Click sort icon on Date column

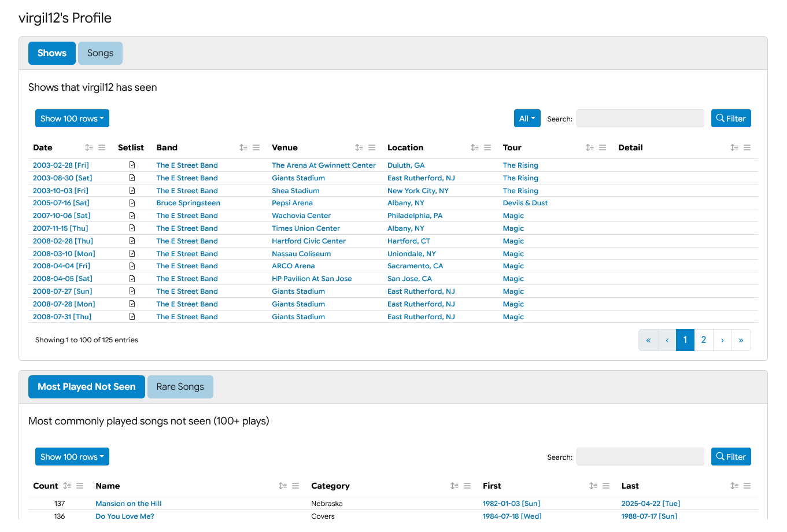[88, 148]
